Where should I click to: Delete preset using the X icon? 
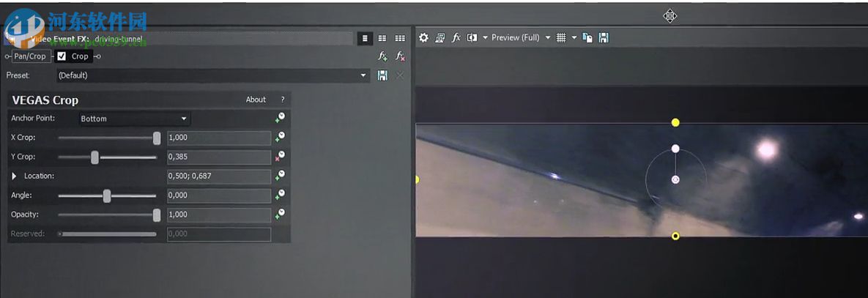(400, 75)
